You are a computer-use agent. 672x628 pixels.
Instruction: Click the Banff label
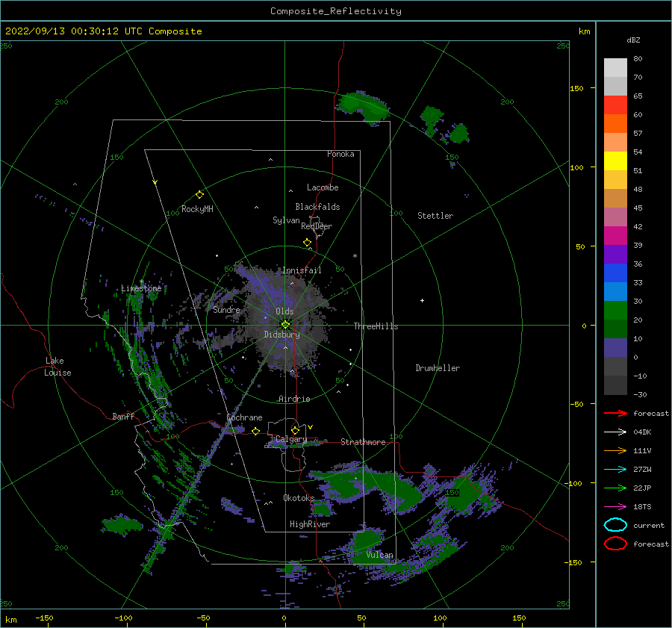coord(123,416)
